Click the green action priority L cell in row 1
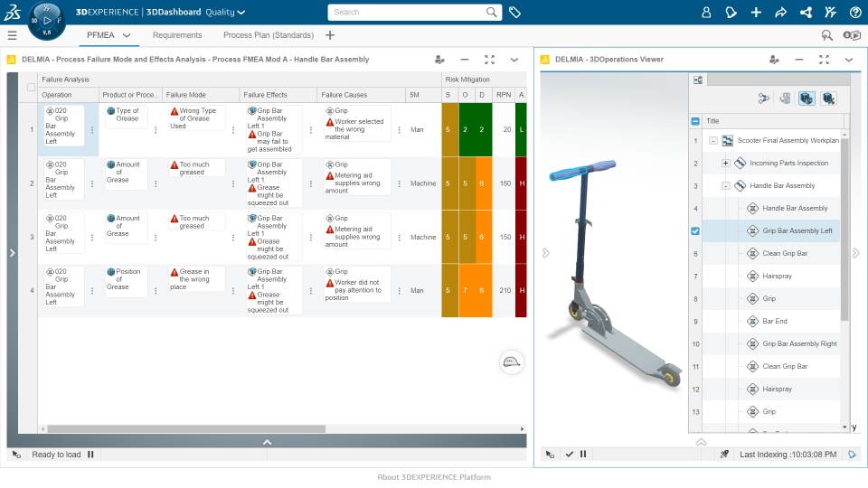The image size is (868, 488). pyautogui.click(x=521, y=129)
